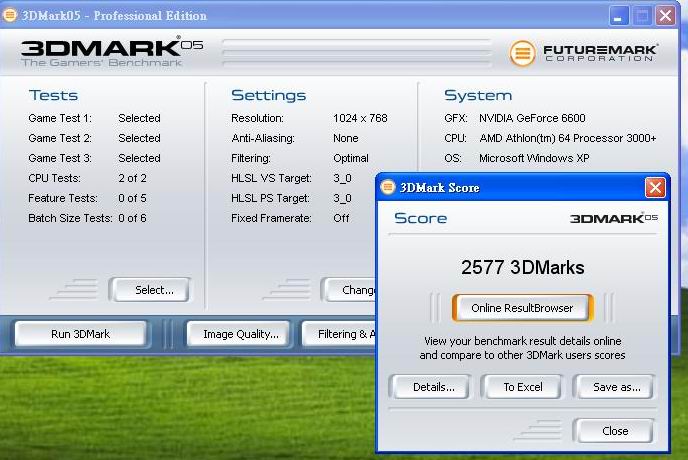Click the OS value Microsoft Windows XP
688x460 pixels.
coord(534,158)
